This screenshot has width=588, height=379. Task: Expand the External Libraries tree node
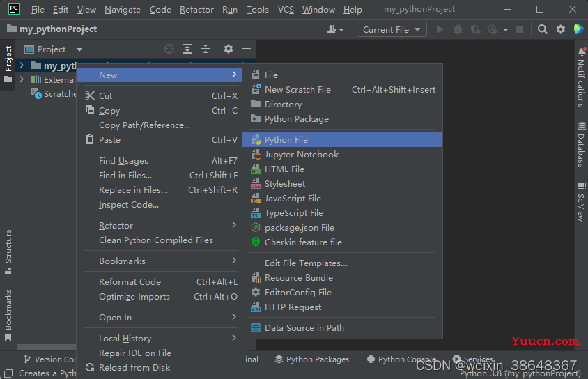point(22,79)
